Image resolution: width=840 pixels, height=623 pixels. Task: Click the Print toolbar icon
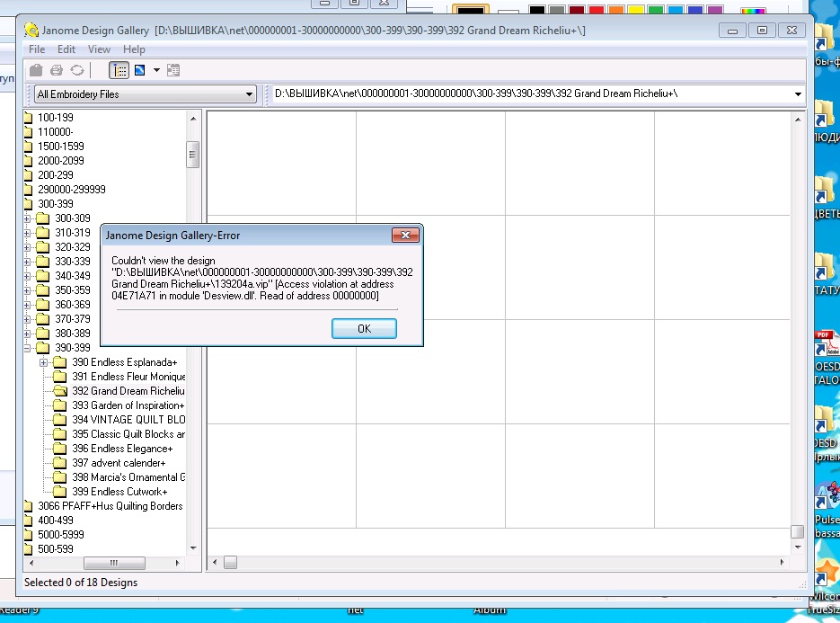tap(57, 70)
